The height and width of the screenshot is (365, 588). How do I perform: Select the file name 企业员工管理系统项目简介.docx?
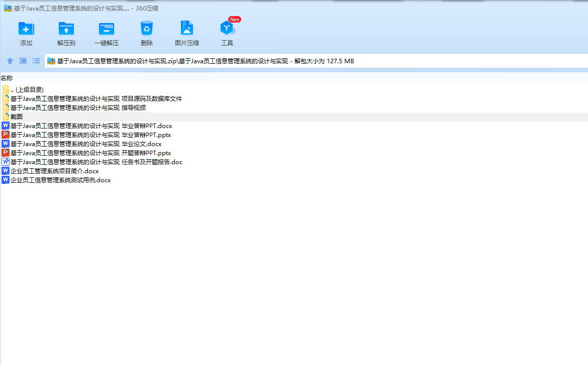55,171
